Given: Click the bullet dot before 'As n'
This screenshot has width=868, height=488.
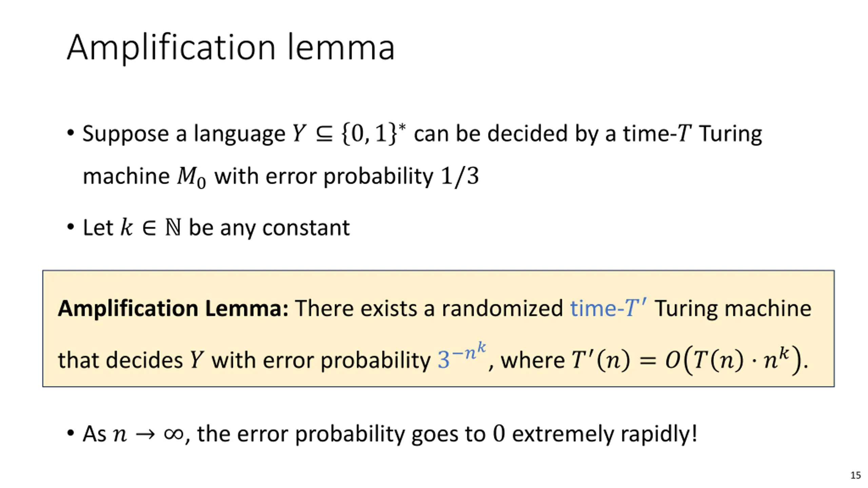Looking at the screenshot, I should pos(71,433).
